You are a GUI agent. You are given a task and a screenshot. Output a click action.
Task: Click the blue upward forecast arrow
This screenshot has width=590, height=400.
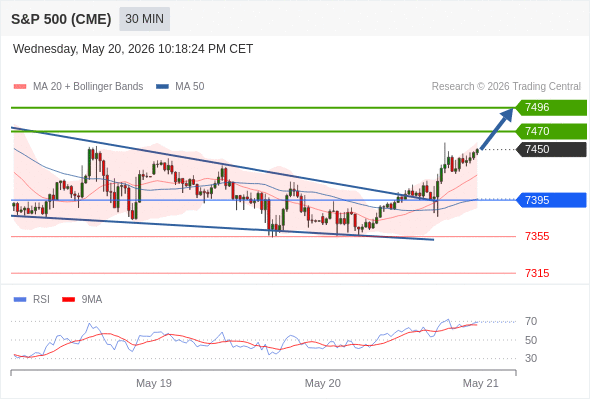[497, 129]
